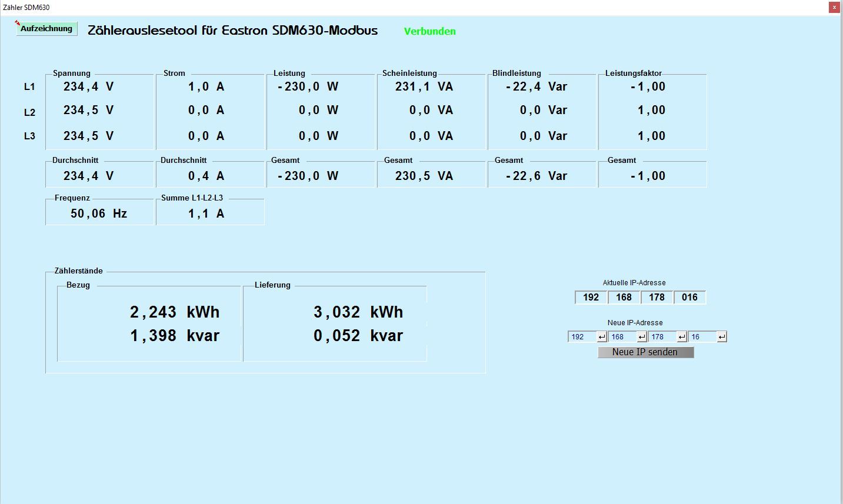Click the green Verbunden connection status

[430, 31]
